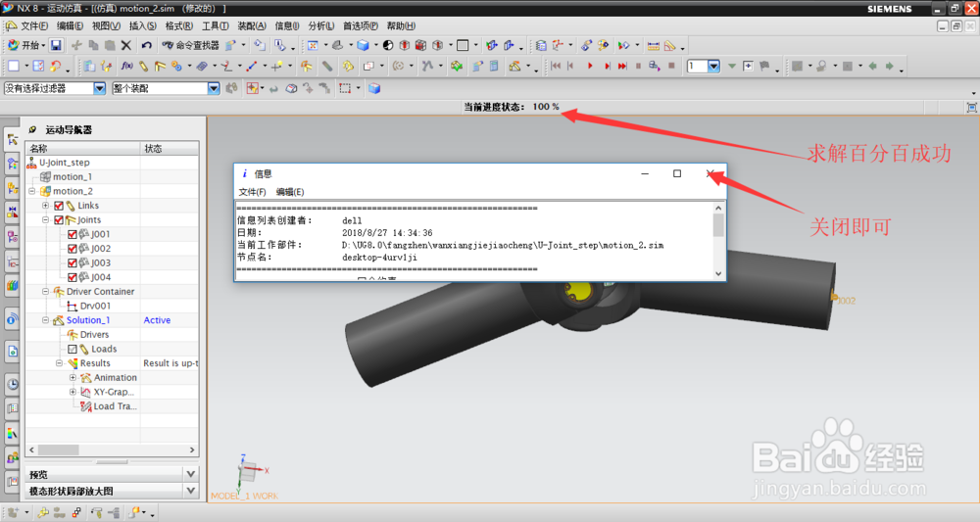The width and height of the screenshot is (980, 522).
Task: Collapse the Joints node in the tree
Action: (x=46, y=219)
